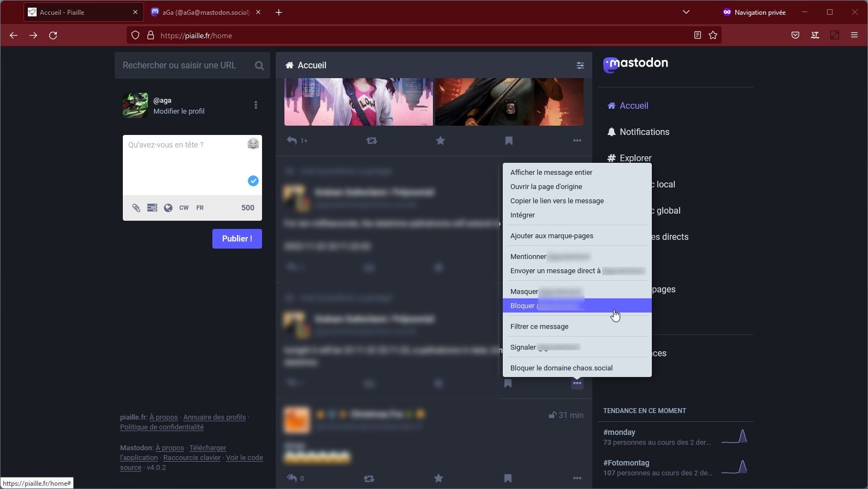Open Politique de confidentialité link
The width and height of the screenshot is (868, 489).
click(x=162, y=427)
